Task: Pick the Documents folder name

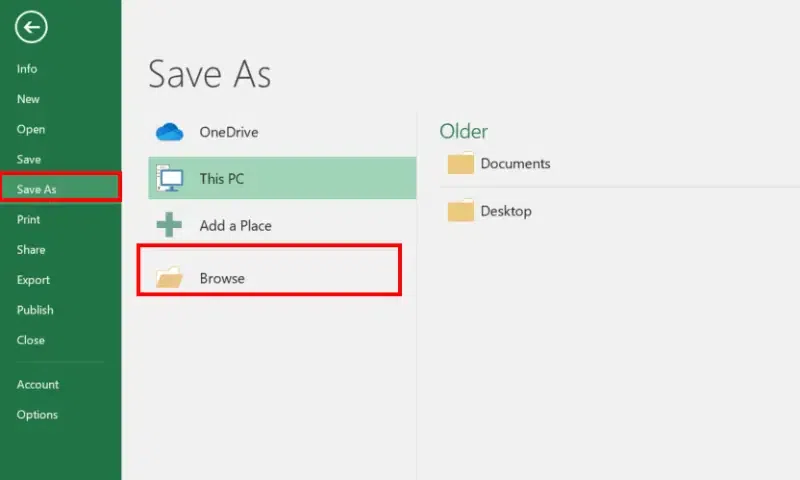Action: 515,163
